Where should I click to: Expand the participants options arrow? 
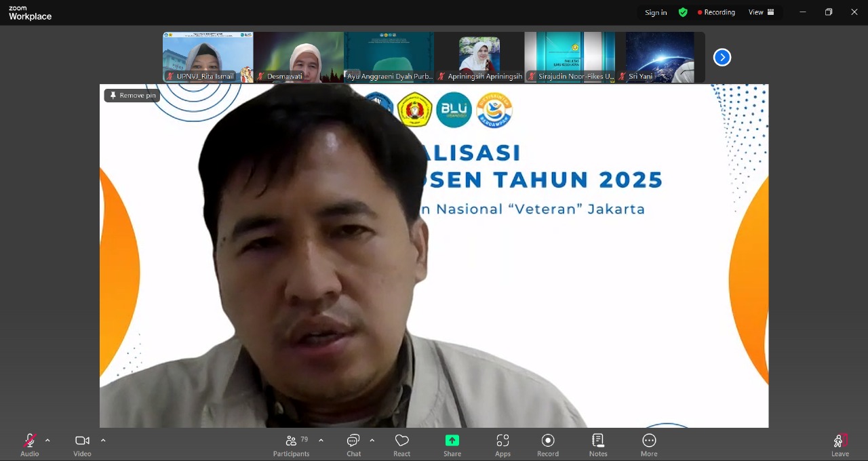point(321,441)
